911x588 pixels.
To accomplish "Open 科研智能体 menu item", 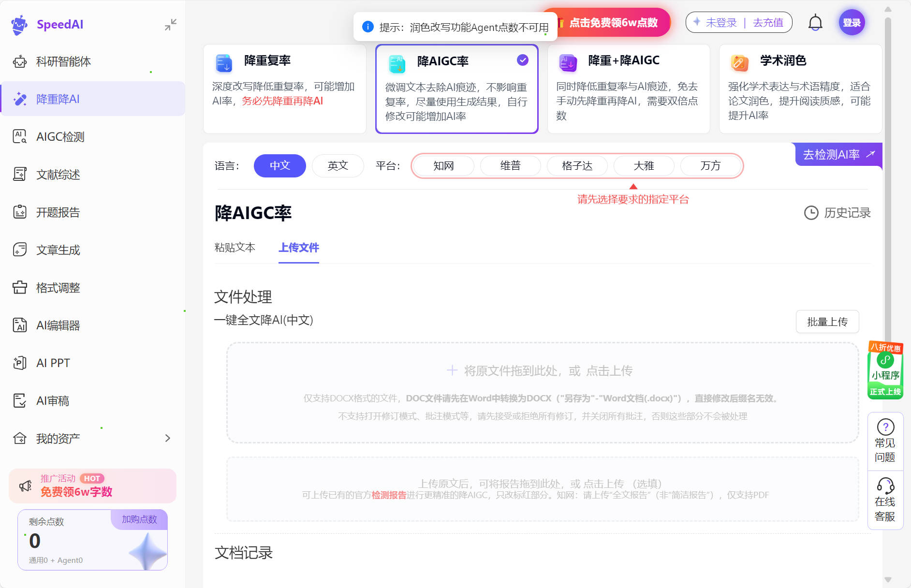I will tap(93, 61).
